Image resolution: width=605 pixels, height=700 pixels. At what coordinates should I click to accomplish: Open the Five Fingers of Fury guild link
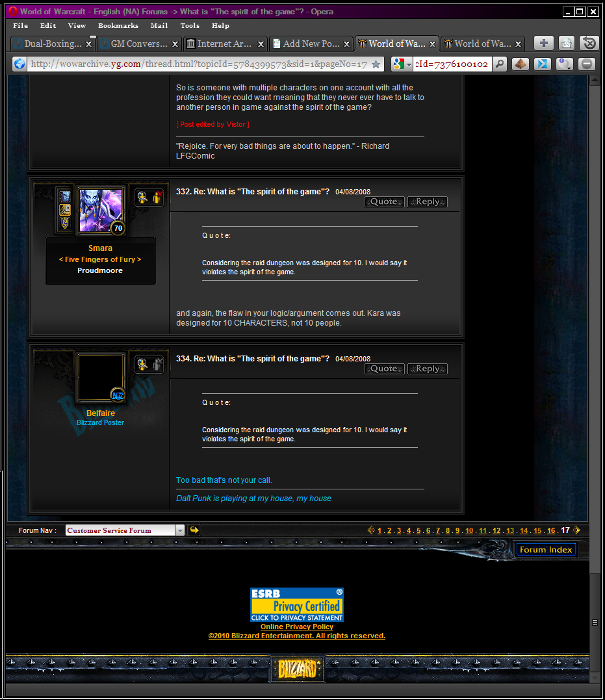(x=100, y=259)
